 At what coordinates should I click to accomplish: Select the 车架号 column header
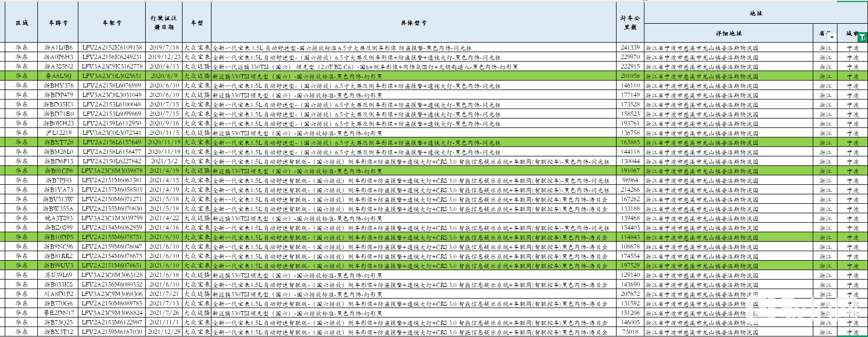pos(112,23)
